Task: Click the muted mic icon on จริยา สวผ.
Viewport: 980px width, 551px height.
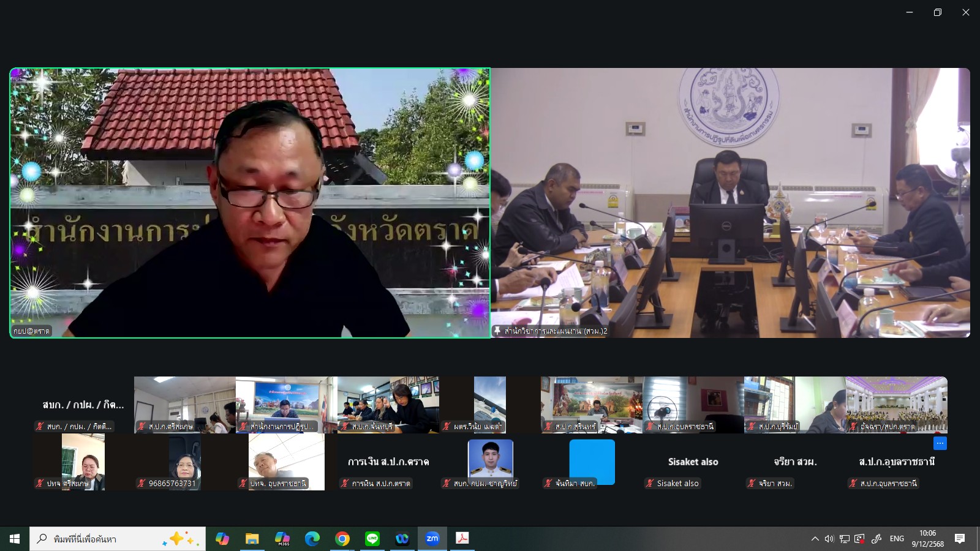Action: pos(752,484)
